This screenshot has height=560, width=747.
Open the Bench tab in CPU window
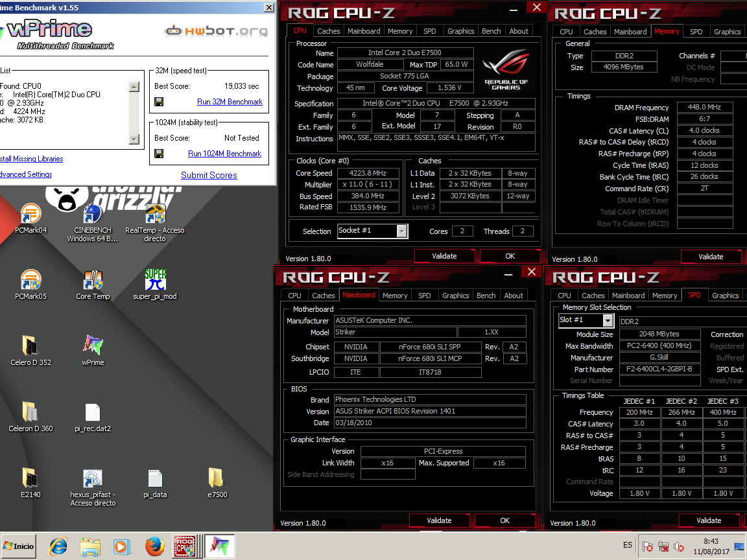coord(491,31)
